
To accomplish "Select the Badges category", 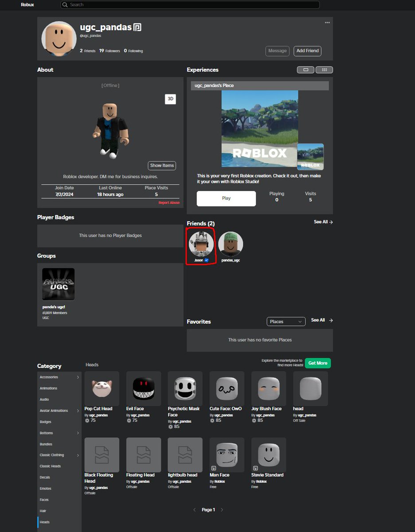I will pos(59,422).
